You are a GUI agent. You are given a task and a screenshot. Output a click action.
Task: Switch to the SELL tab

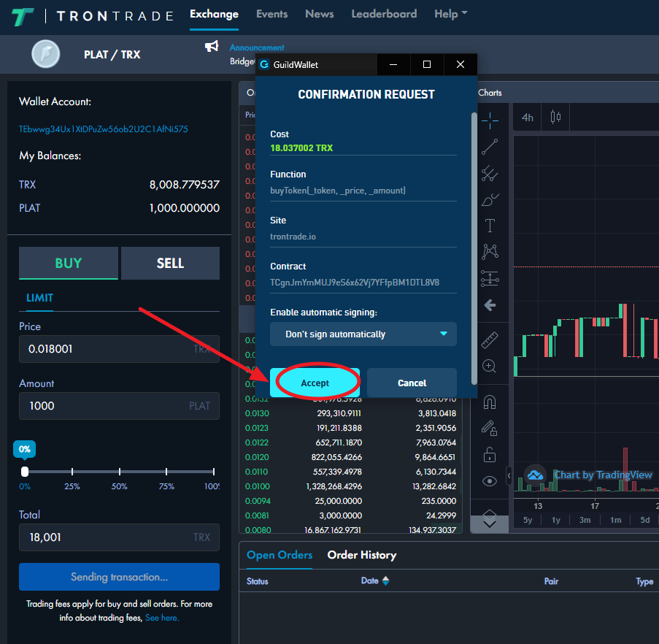pyautogui.click(x=170, y=263)
